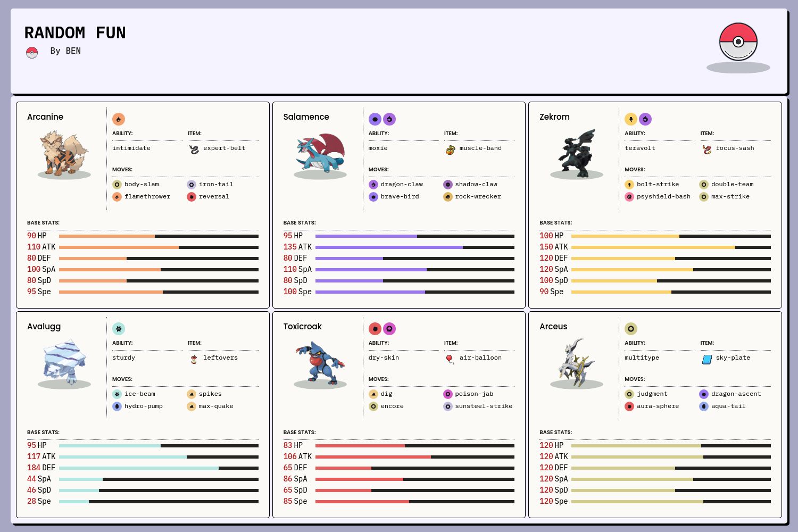Click the Toxicroak name heading
The width and height of the screenshot is (798, 532).
pyautogui.click(x=302, y=327)
